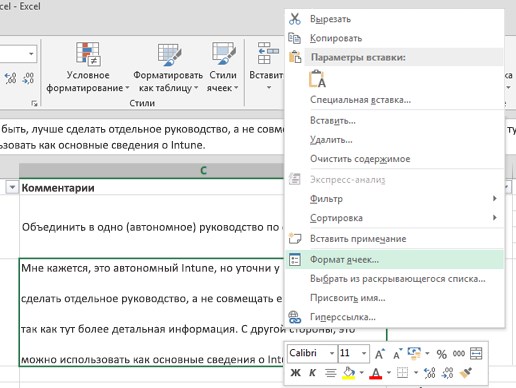The height and width of the screenshot is (388, 516).
Task: Apply yellow fill color in mini toolbar
Action: [349, 373]
